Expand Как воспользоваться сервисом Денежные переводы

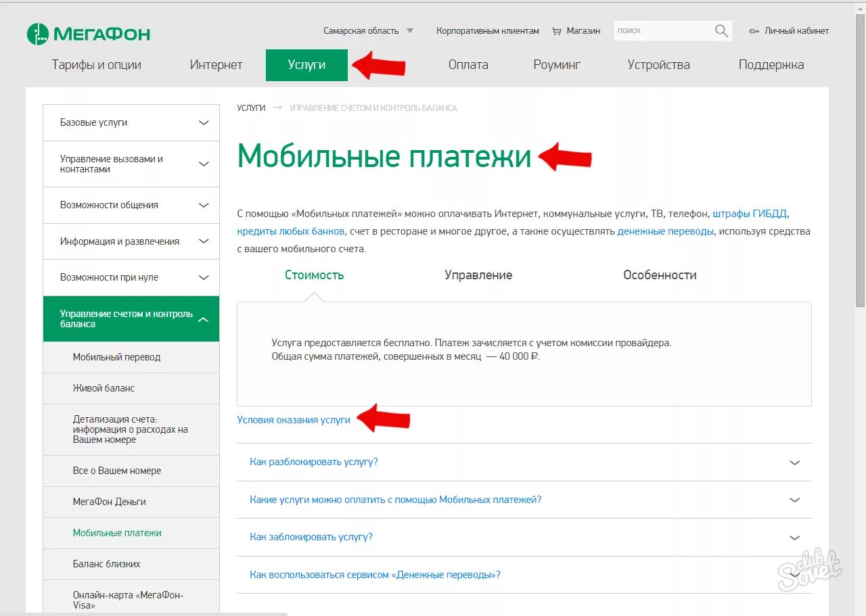pyautogui.click(x=524, y=575)
